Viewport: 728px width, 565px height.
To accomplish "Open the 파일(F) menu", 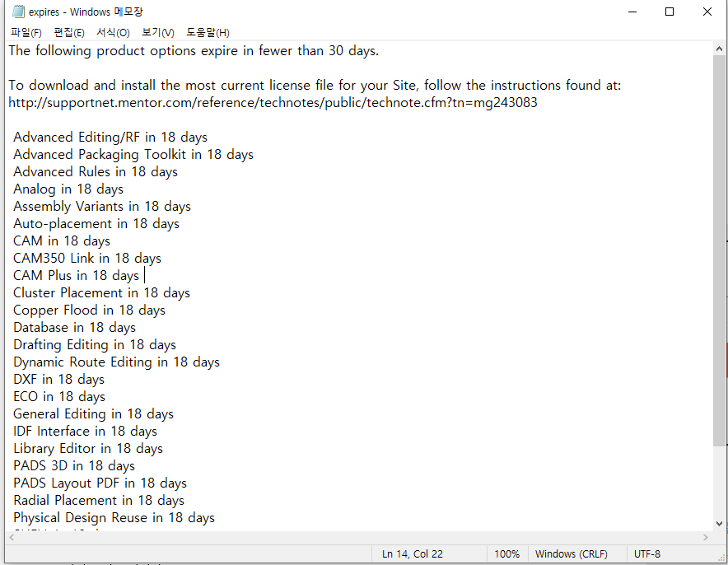I will 26,32.
